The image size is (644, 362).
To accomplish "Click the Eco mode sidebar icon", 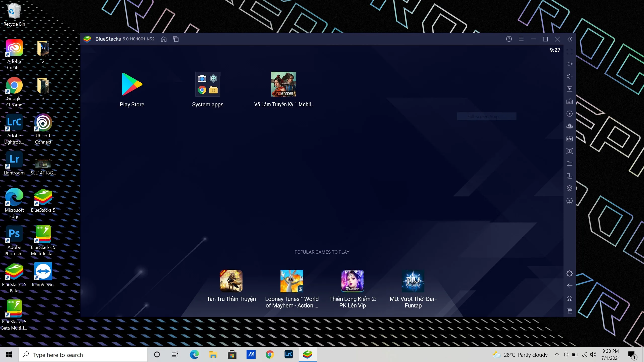I will click(570, 201).
